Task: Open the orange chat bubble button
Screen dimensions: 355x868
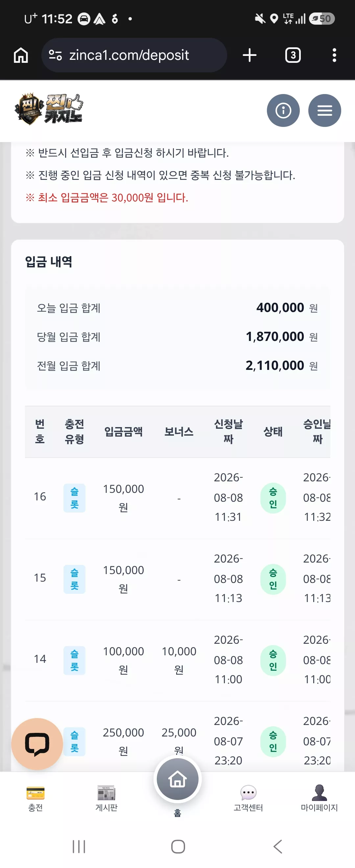Action: click(x=37, y=744)
